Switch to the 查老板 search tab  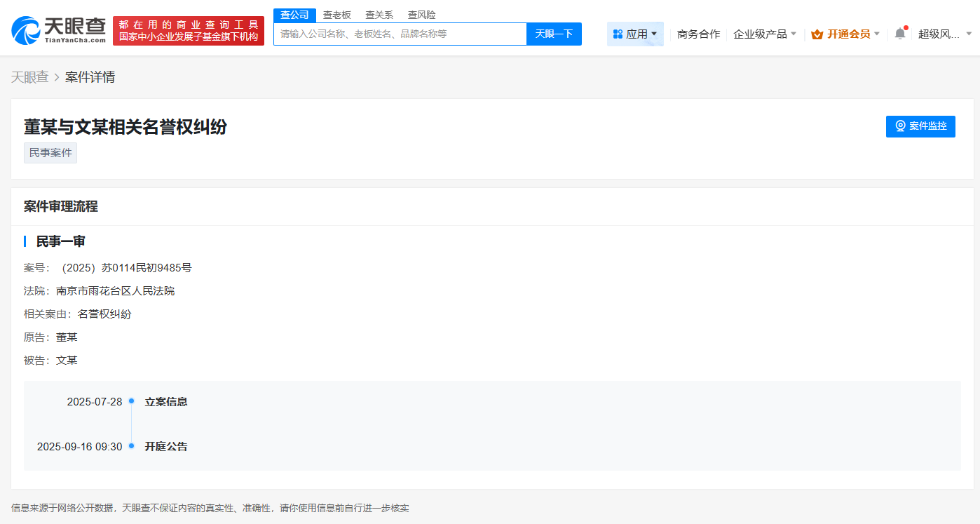tap(337, 14)
